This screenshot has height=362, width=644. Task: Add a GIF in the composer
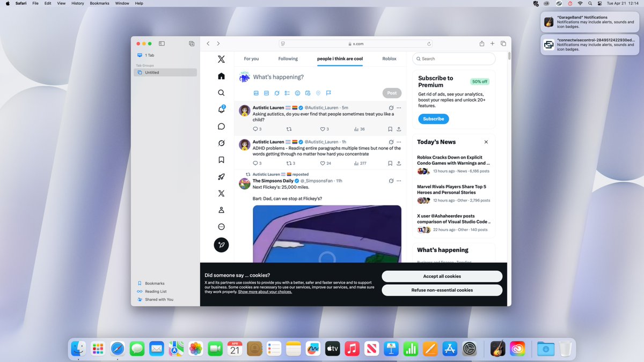(266, 93)
